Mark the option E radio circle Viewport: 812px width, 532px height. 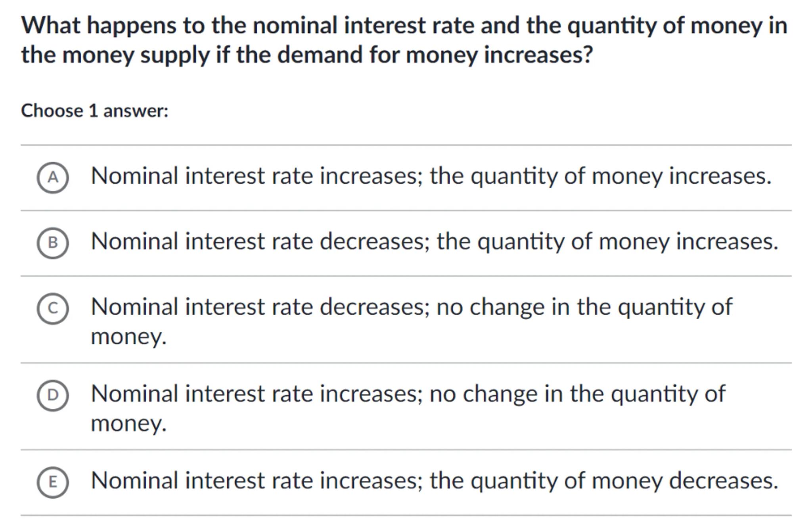click(x=53, y=482)
